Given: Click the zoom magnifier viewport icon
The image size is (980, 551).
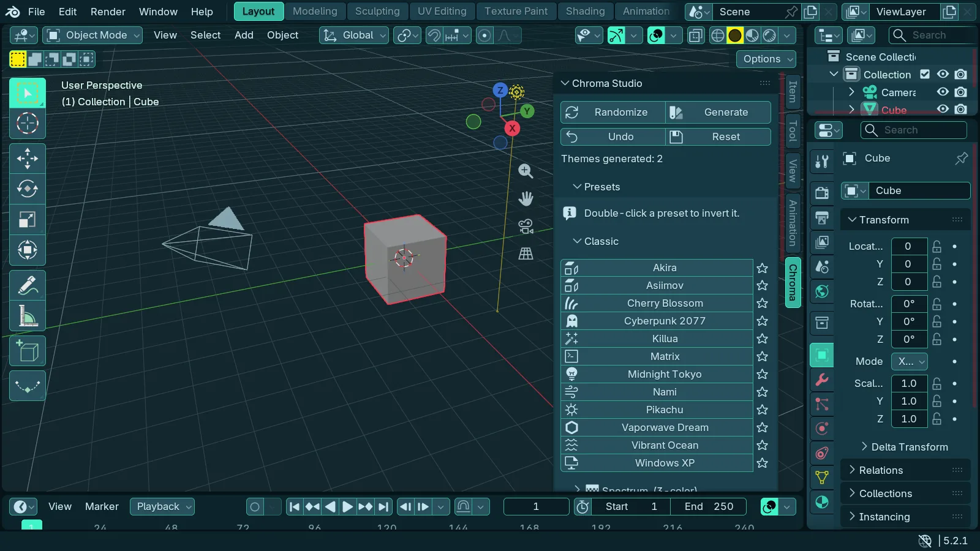Looking at the screenshot, I should click(526, 171).
